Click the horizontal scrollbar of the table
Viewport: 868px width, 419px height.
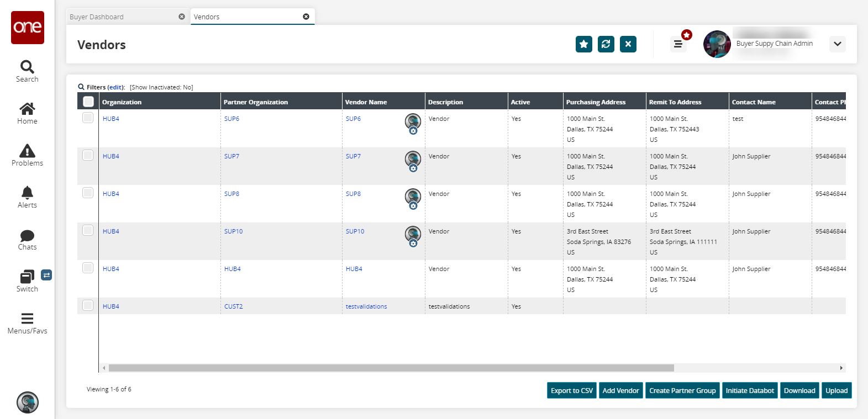pos(391,368)
